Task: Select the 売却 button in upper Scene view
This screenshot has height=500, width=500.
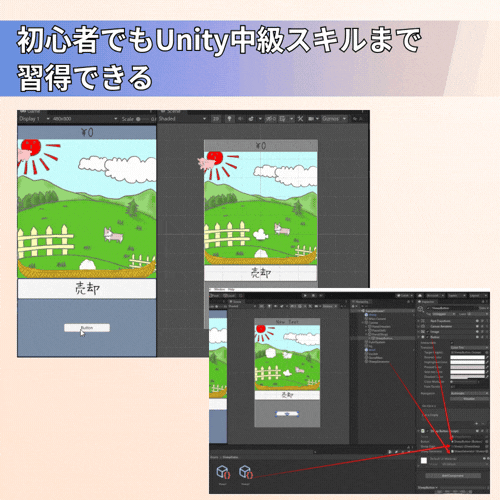Action: (x=260, y=273)
